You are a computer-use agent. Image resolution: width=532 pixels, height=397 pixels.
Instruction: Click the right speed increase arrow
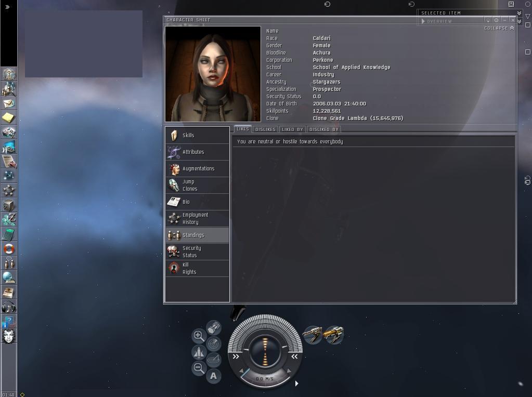(289, 371)
